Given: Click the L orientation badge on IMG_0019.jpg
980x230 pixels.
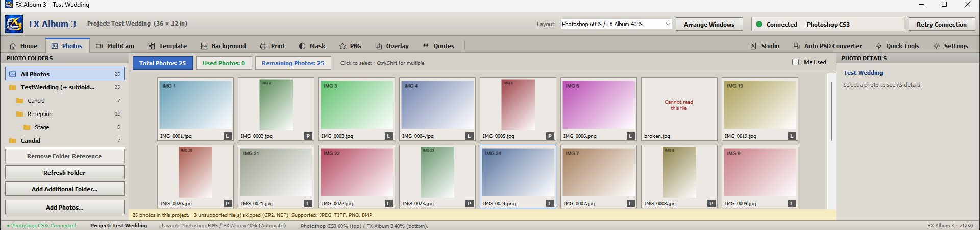Looking at the screenshot, I should pyautogui.click(x=792, y=136).
